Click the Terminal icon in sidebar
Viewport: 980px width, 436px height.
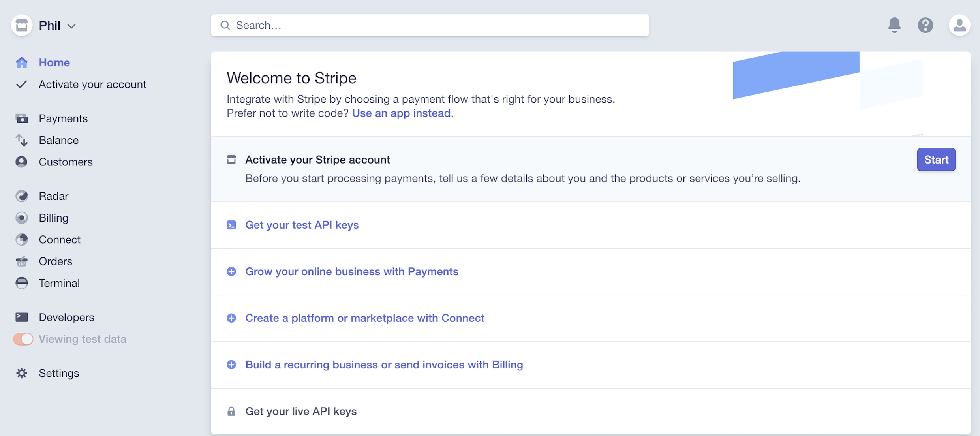pyautogui.click(x=22, y=283)
